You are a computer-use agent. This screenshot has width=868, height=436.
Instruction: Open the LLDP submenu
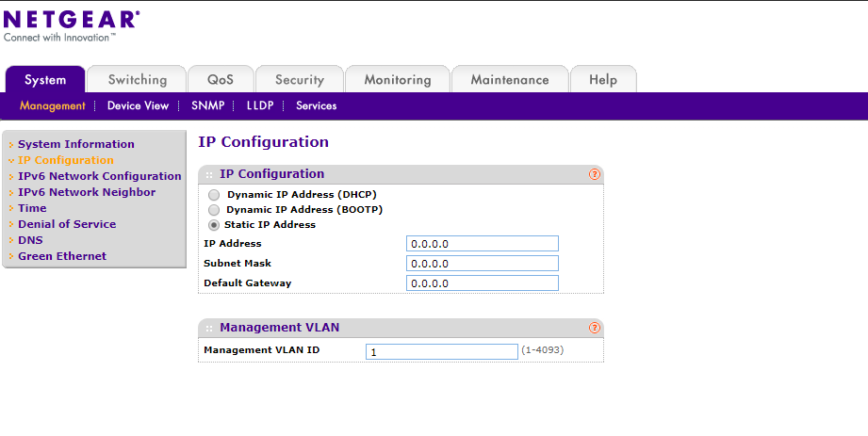click(259, 105)
